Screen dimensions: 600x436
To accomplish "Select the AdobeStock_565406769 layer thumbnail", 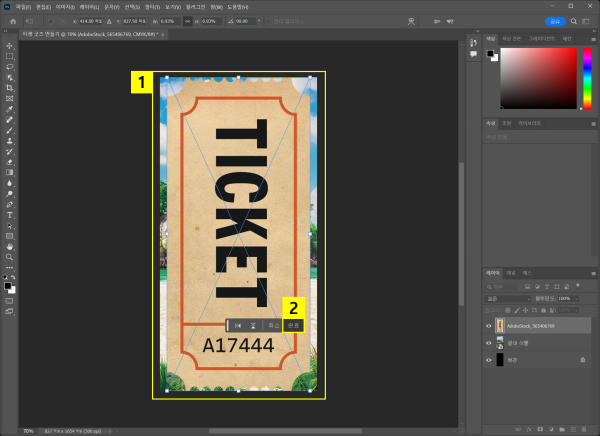I will point(500,326).
